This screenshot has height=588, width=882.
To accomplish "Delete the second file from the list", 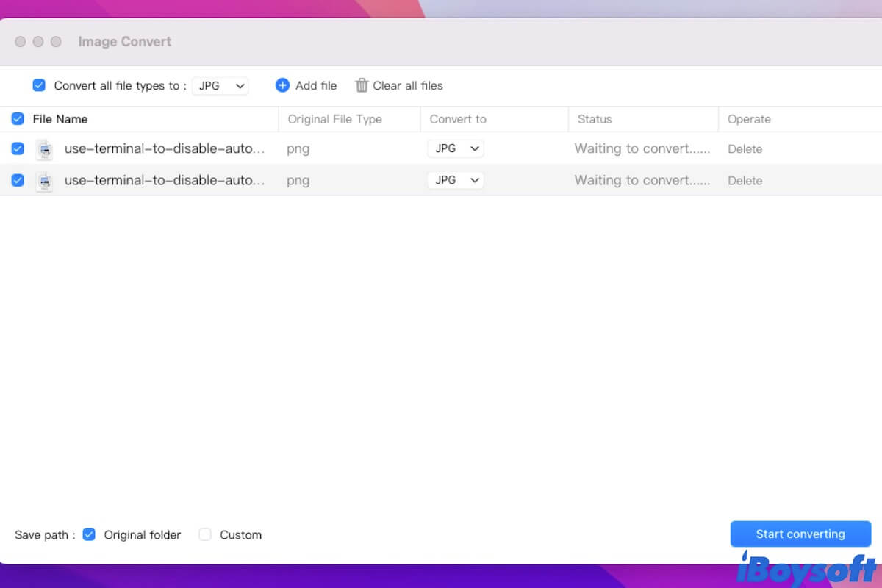I will (745, 180).
